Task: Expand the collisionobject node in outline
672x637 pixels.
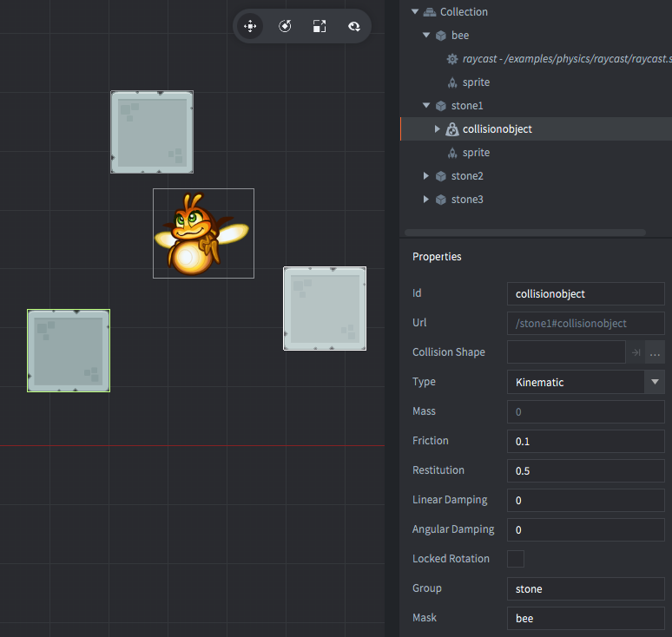Action: point(438,129)
